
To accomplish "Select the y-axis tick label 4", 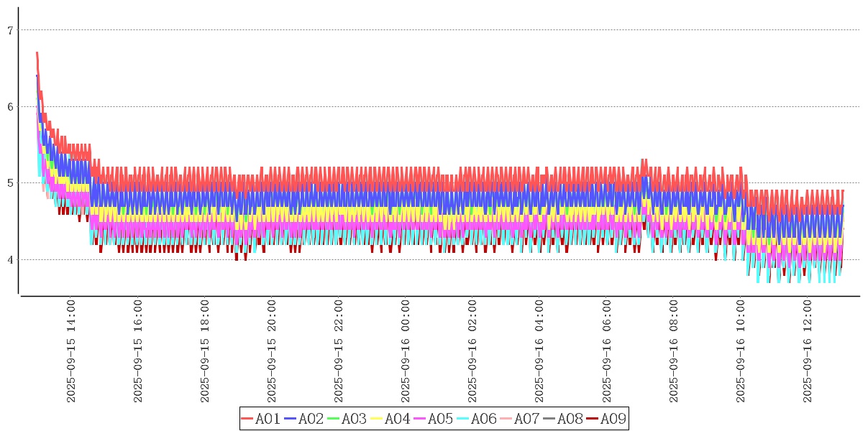I will tap(10, 259).
